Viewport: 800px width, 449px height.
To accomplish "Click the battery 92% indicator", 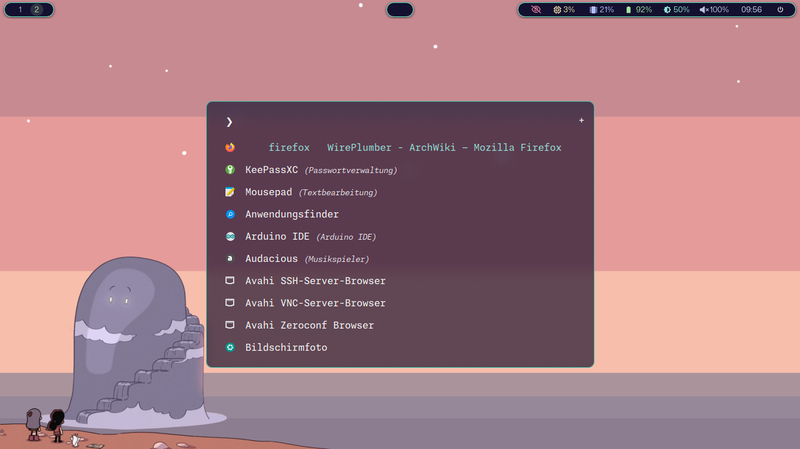I will pos(639,9).
